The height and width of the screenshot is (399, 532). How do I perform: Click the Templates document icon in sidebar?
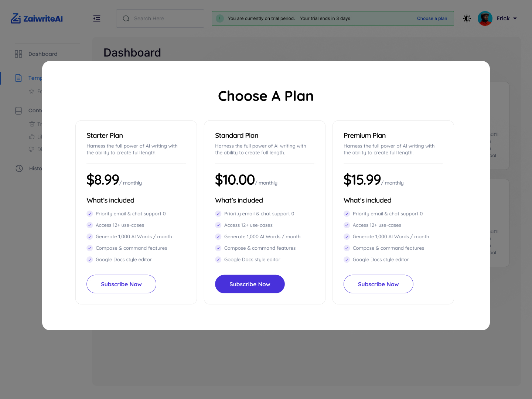pos(18,78)
